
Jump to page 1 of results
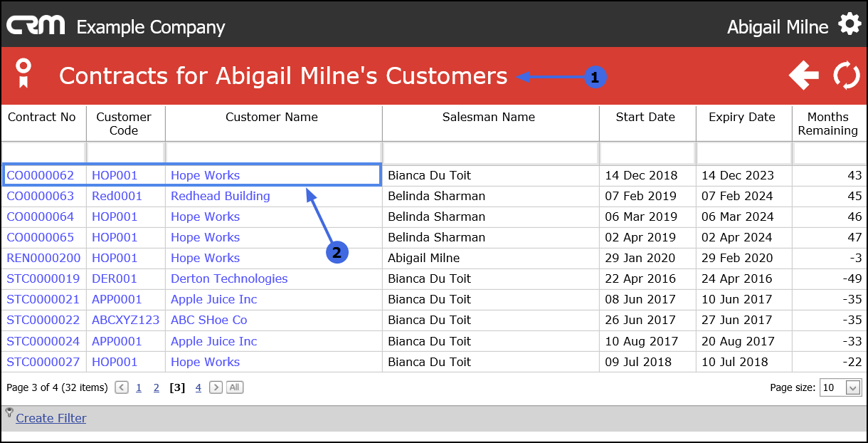tap(139, 387)
